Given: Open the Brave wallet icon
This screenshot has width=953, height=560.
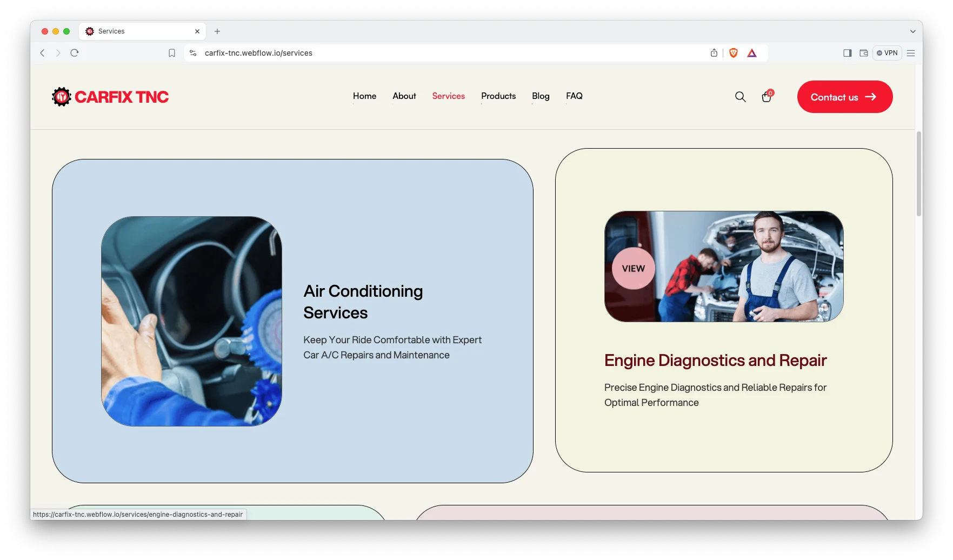Looking at the screenshot, I should coord(863,53).
